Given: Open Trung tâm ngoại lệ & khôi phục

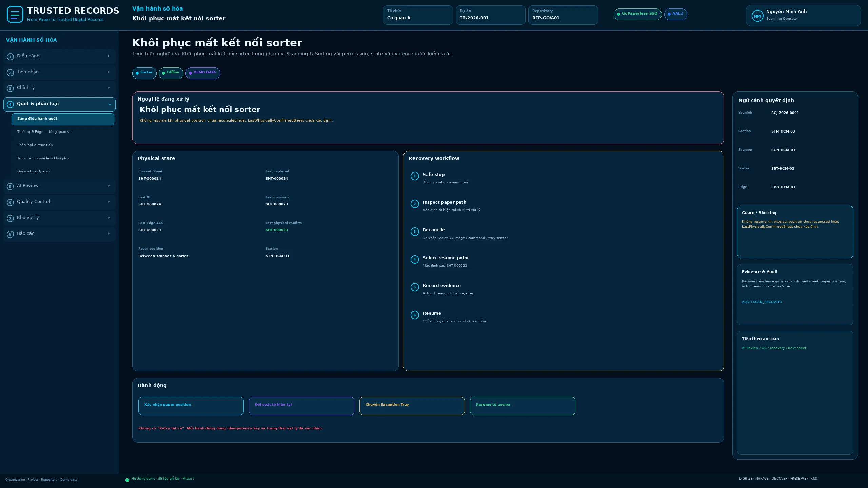Looking at the screenshot, I should [x=63, y=158].
